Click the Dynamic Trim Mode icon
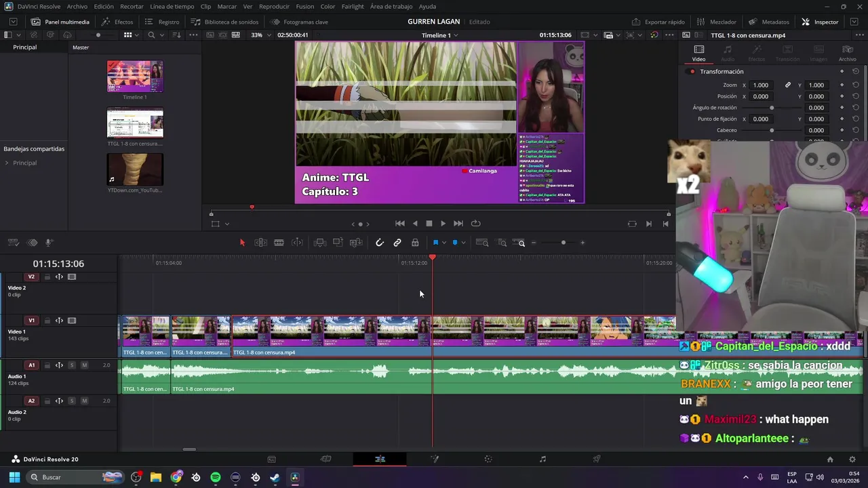Screen dimensions: 868x488 [x=297, y=243]
